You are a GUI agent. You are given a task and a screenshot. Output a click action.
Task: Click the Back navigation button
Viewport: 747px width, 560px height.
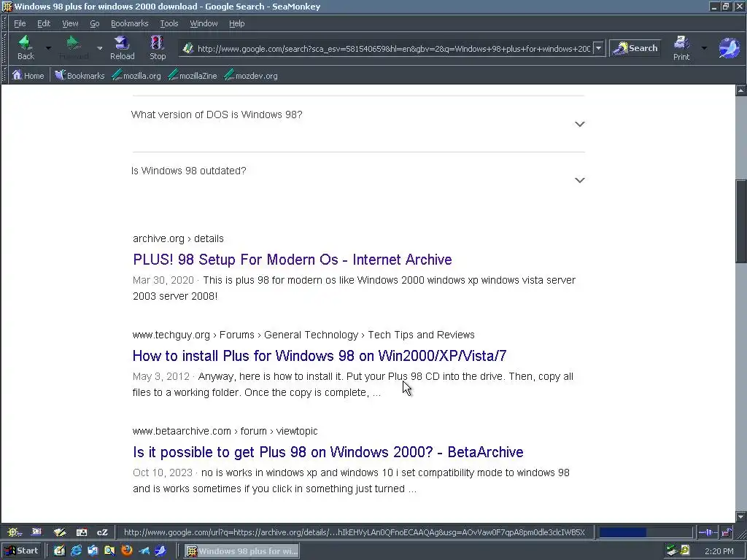26,47
